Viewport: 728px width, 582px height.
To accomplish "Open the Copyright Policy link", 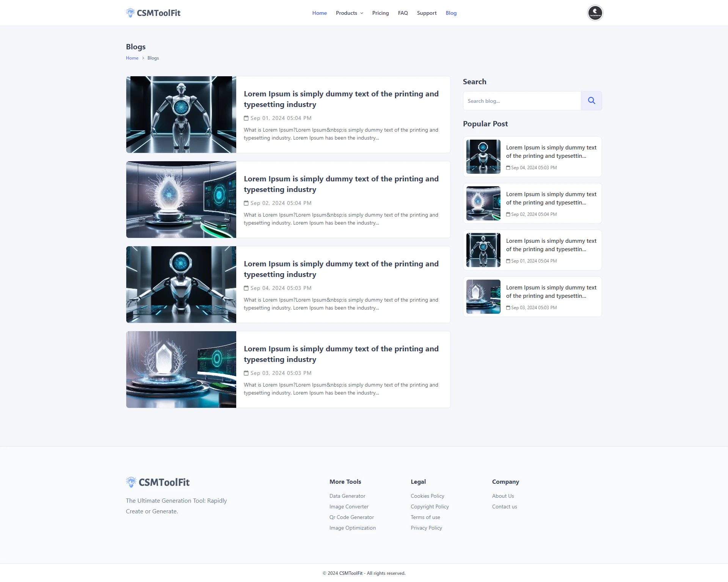I will 430,506.
